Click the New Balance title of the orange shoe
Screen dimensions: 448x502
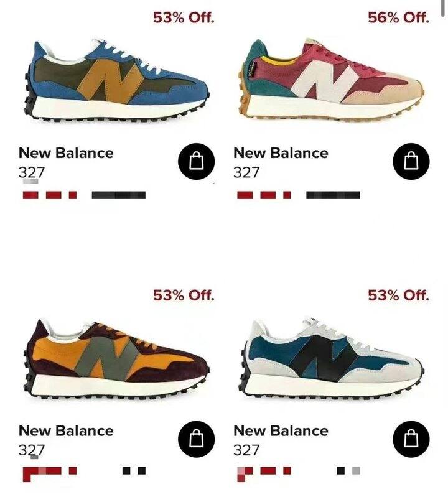[x=66, y=431]
